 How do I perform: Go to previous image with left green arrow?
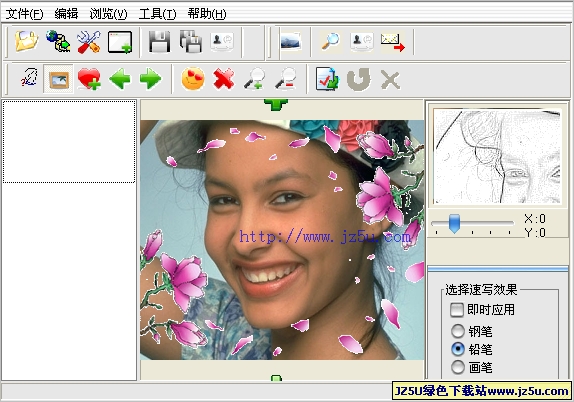pos(120,78)
